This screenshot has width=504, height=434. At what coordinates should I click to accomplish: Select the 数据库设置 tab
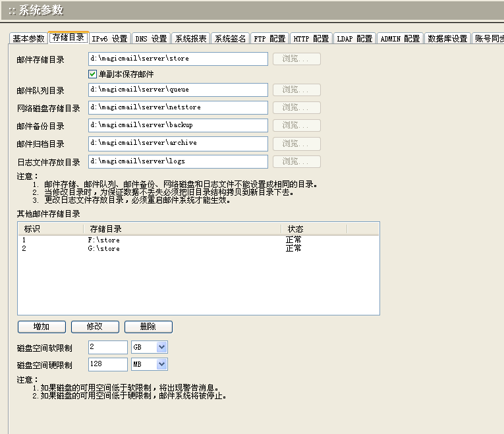click(447, 39)
